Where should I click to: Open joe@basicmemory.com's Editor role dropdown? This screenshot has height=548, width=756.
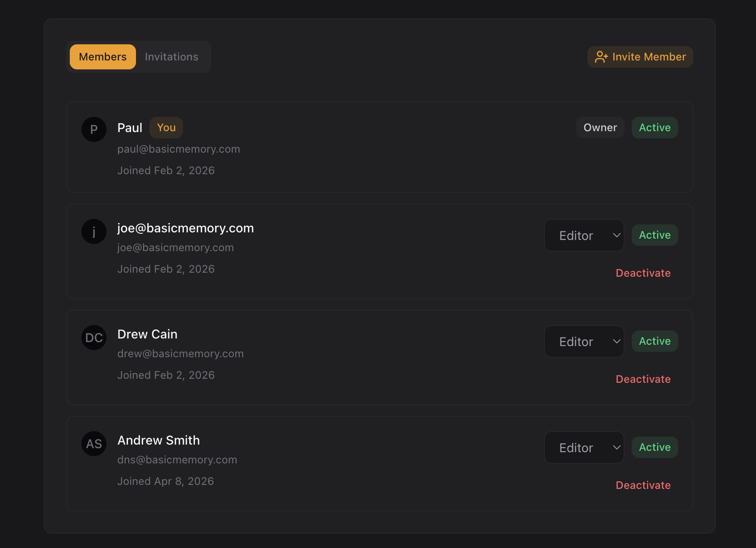tap(584, 235)
